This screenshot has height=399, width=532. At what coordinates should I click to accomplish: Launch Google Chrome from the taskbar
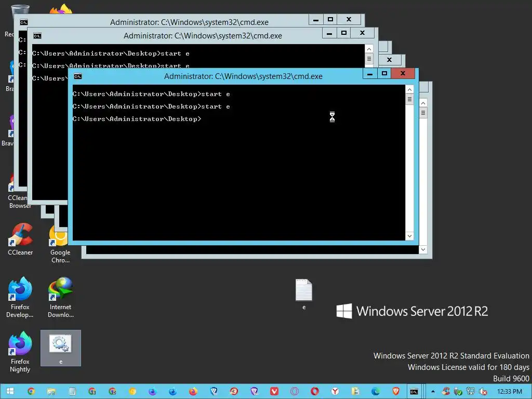31,392
